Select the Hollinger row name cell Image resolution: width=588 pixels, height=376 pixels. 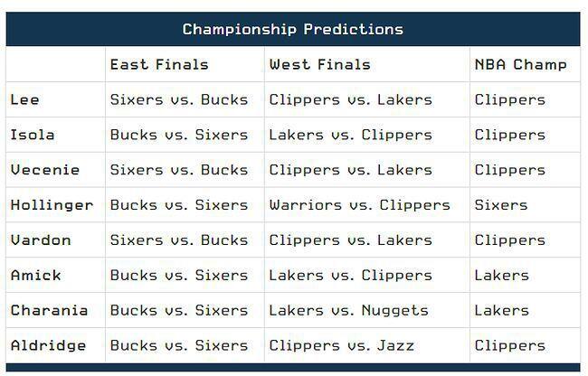[52, 205]
